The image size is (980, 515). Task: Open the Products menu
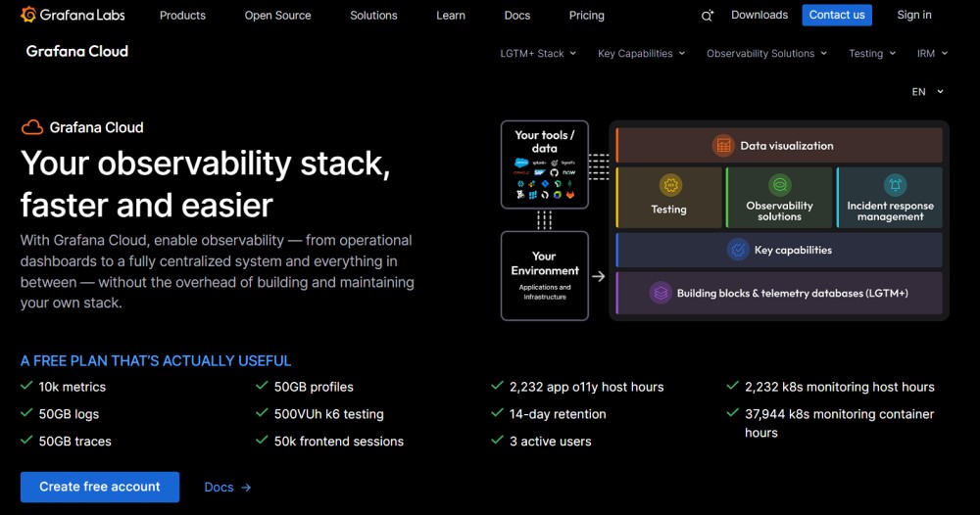tap(182, 16)
